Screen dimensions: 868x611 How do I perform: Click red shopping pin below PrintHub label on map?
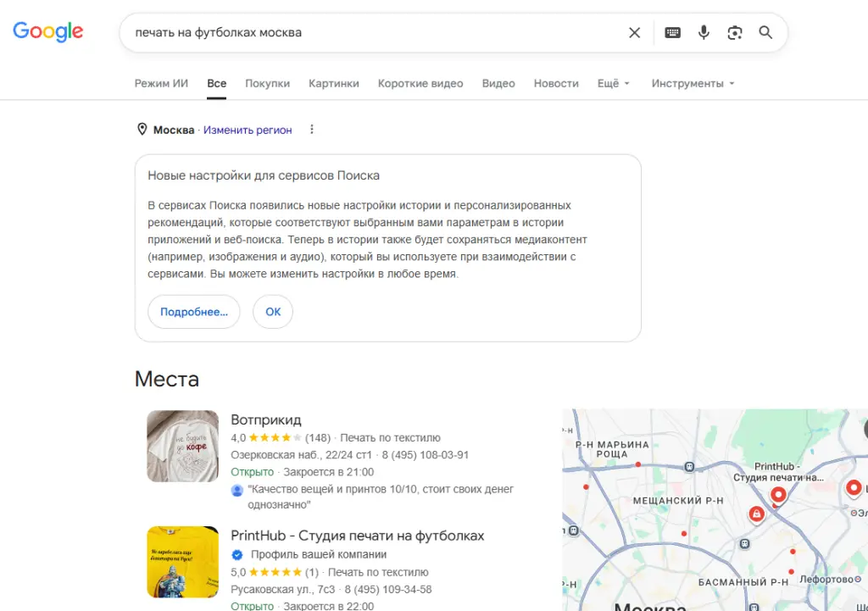(x=757, y=514)
